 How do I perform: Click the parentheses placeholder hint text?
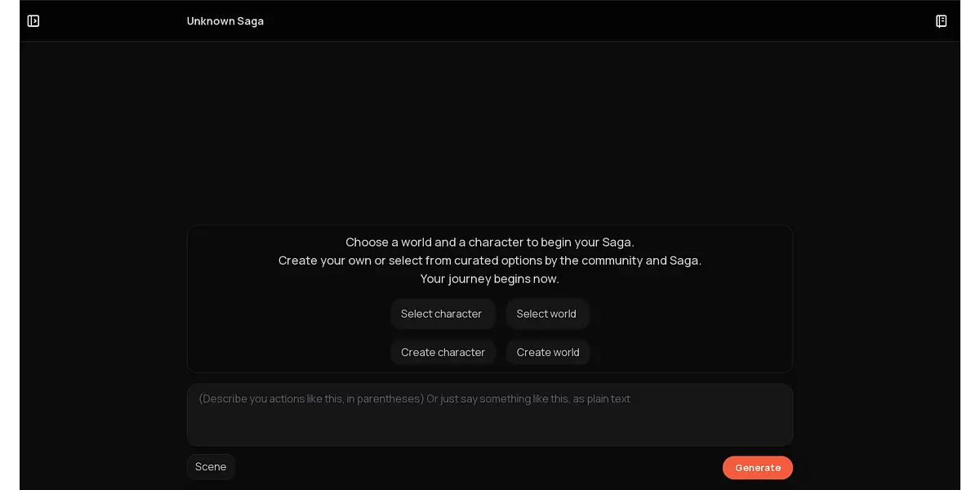311,399
